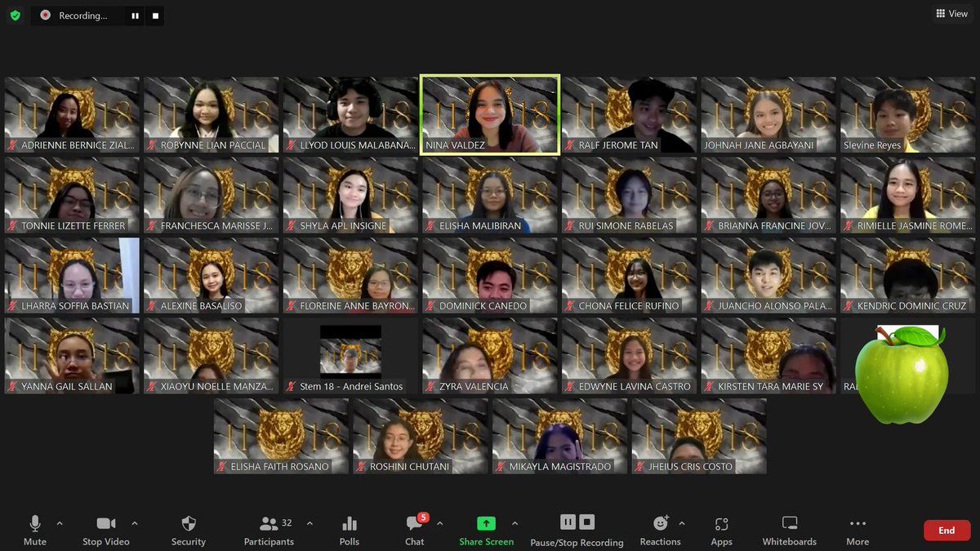
Task: Stop the recording from top bar
Action: pyautogui.click(x=154, y=16)
